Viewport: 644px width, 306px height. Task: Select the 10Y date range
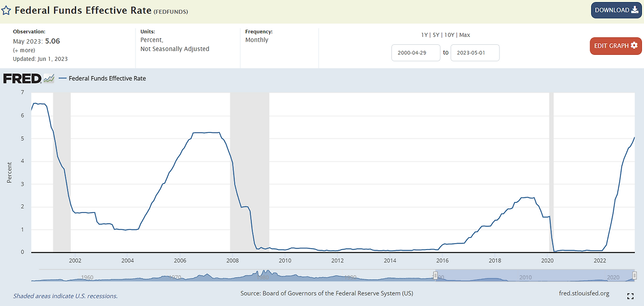point(449,35)
